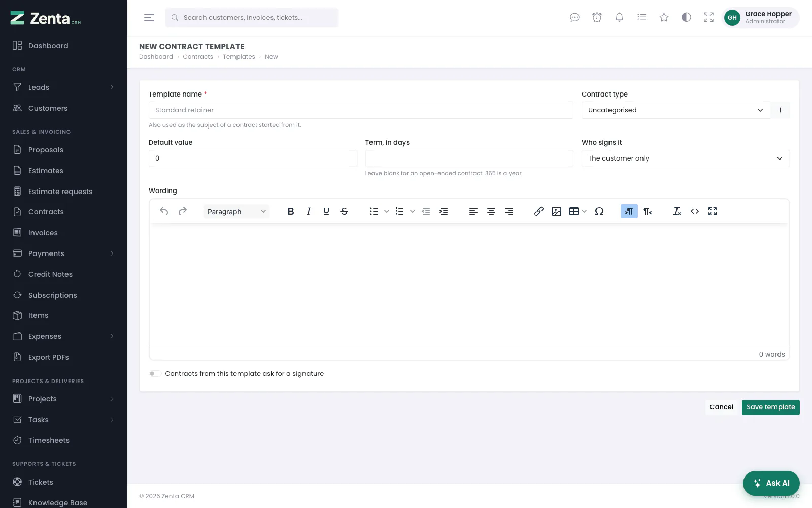Increase paragraph indent
The height and width of the screenshot is (508, 812).
pyautogui.click(x=444, y=211)
